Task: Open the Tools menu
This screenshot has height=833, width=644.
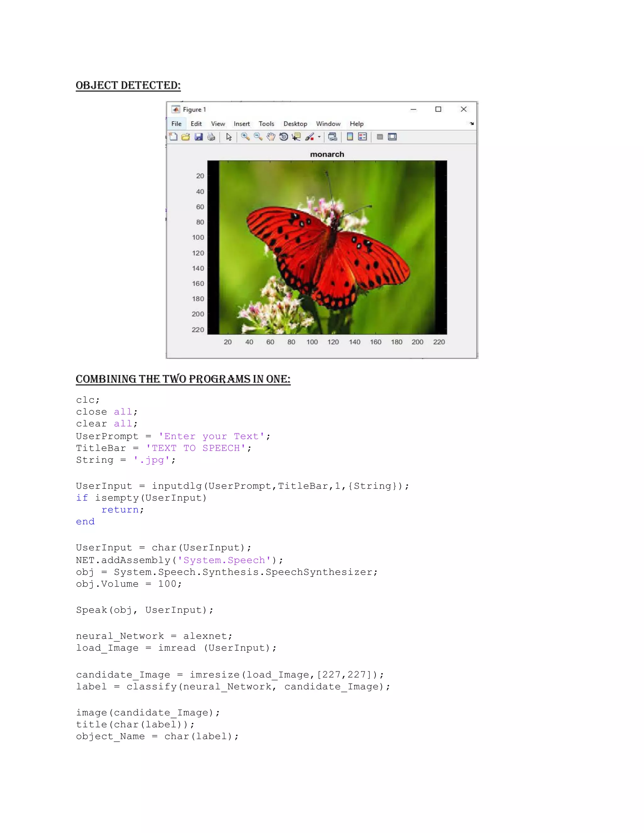Action: coord(266,124)
